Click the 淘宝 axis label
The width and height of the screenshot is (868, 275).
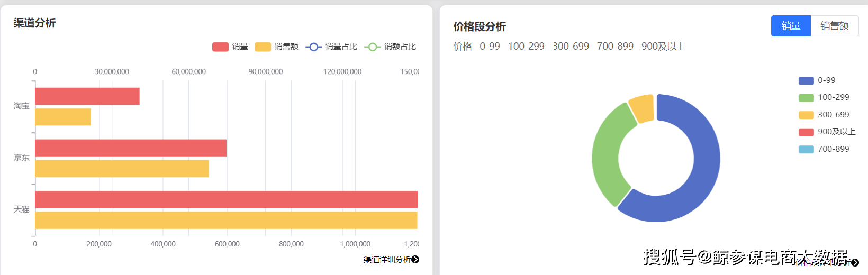22,106
